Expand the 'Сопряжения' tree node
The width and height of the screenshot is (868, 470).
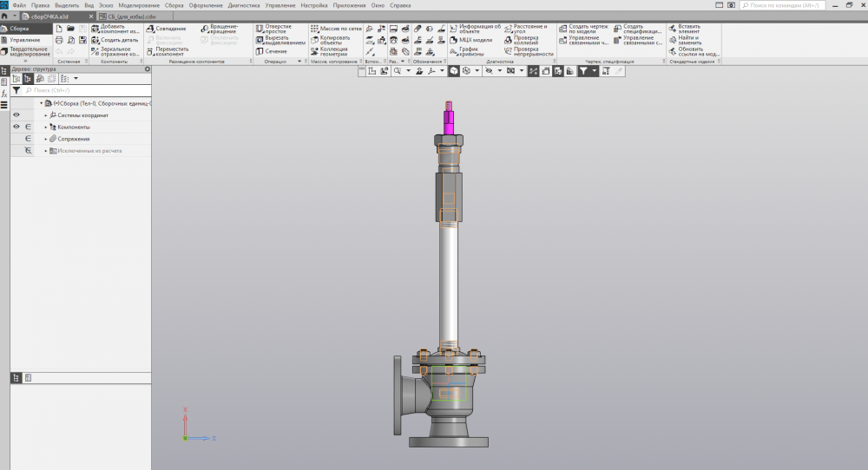(46, 139)
